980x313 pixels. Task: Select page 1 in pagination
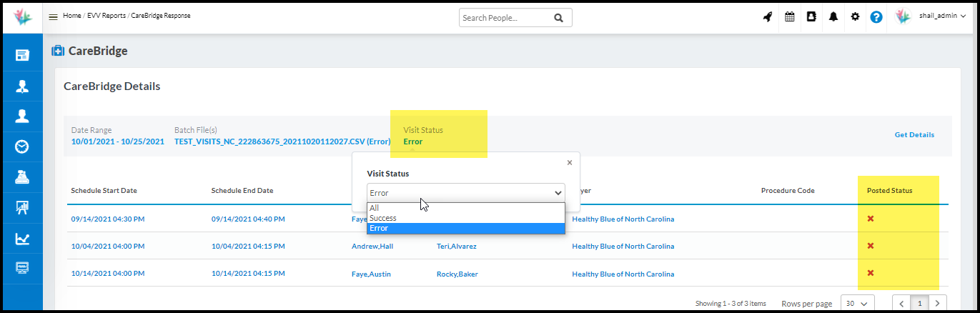click(x=920, y=304)
